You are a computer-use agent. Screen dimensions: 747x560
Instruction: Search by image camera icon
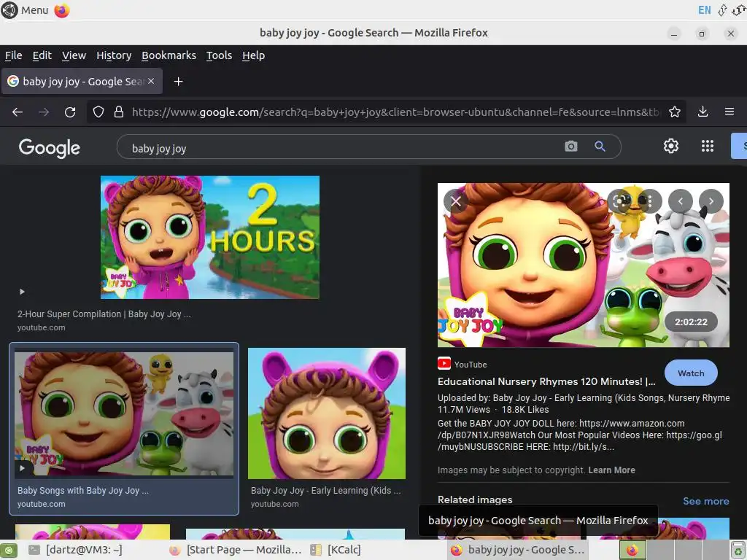[570, 146]
